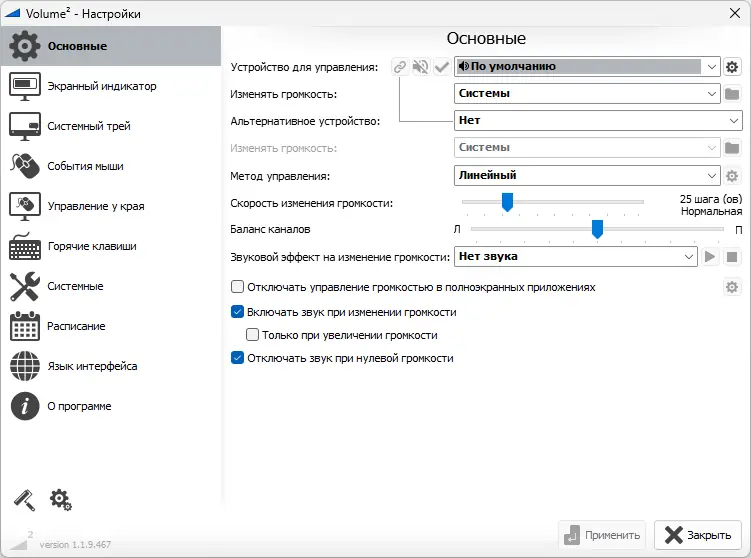Screen dimensions: 751x558
Task: Click the paint roller icon
Action: click(x=24, y=500)
